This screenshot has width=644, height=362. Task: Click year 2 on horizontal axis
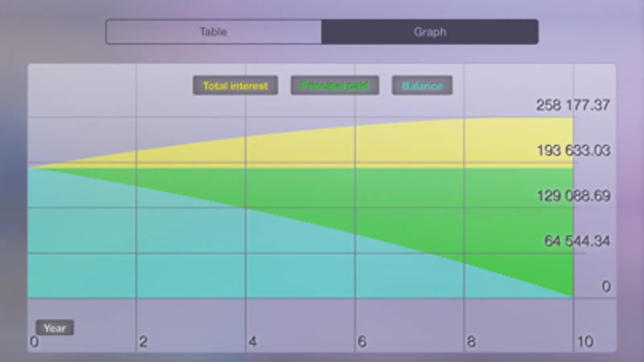click(x=143, y=342)
